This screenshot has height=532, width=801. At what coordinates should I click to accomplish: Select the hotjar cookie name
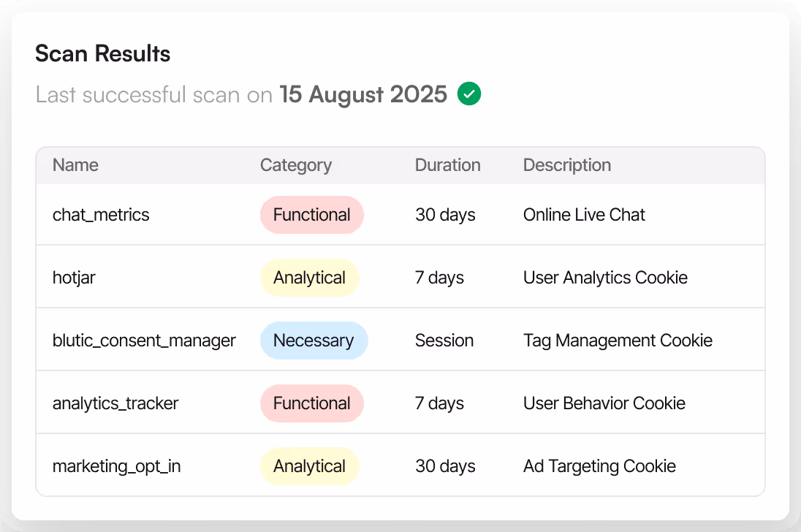(x=75, y=278)
